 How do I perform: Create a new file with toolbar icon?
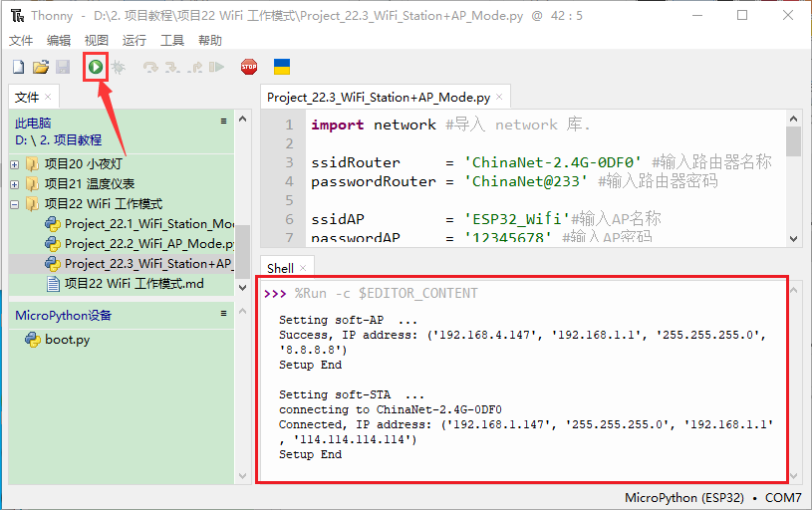click(18, 67)
